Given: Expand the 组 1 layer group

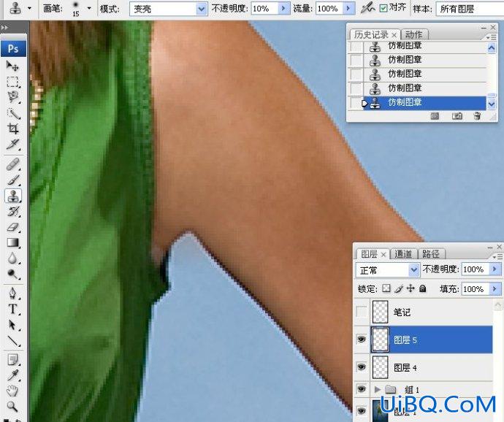Looking at the screenshot, I should [378, 389].
